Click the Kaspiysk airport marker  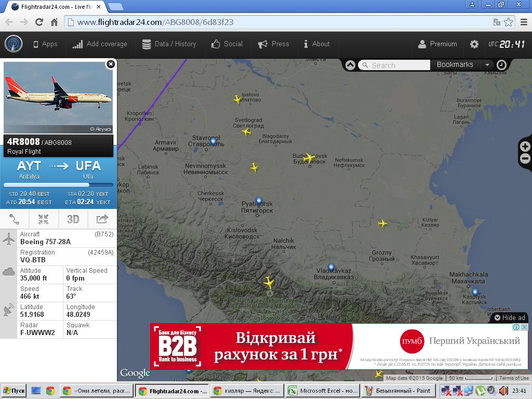(475, 292)
